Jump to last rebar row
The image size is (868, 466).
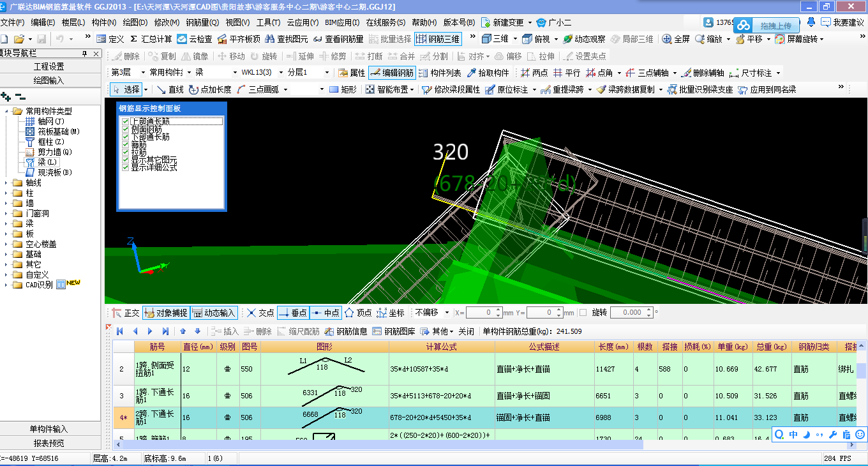point(165,331)
